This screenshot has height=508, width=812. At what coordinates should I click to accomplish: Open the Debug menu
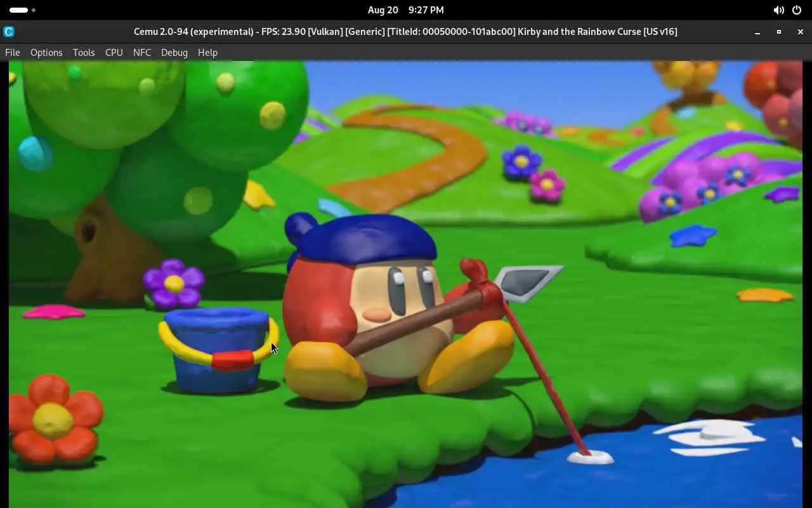pyautogui.click(x=174, y=53)
